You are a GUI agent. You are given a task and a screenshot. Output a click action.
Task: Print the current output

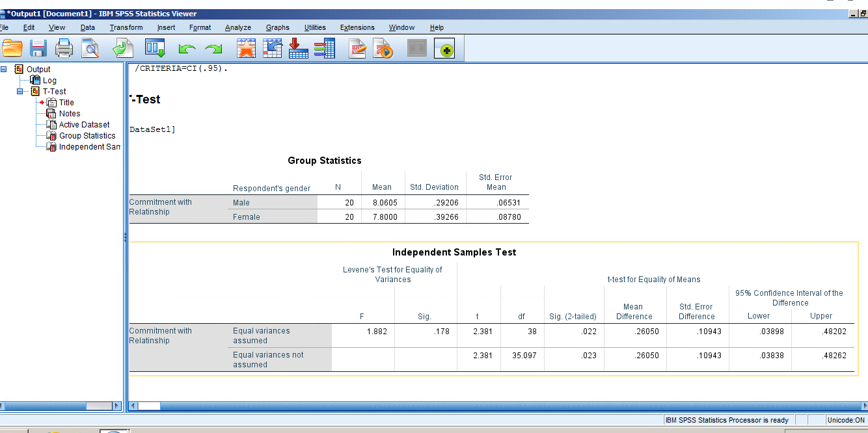[x=64, y=47]
